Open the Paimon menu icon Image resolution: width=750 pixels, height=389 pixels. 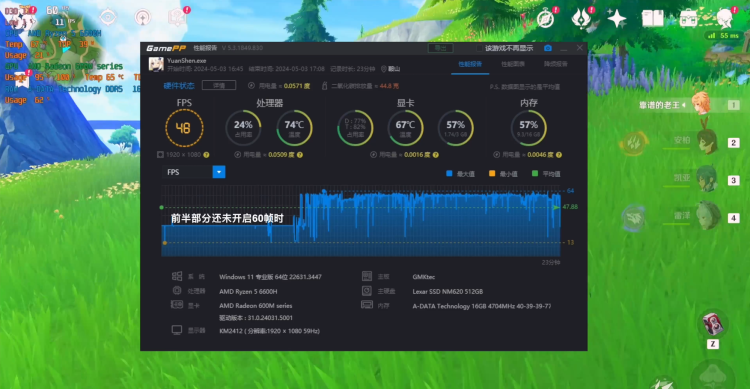pyautogui.click(x=726, y=19)
